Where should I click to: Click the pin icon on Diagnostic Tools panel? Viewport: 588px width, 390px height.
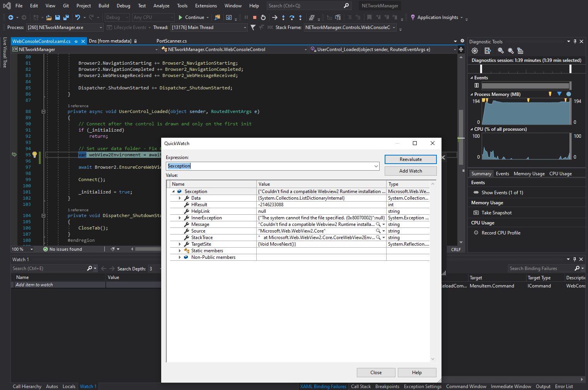point(575,41)
